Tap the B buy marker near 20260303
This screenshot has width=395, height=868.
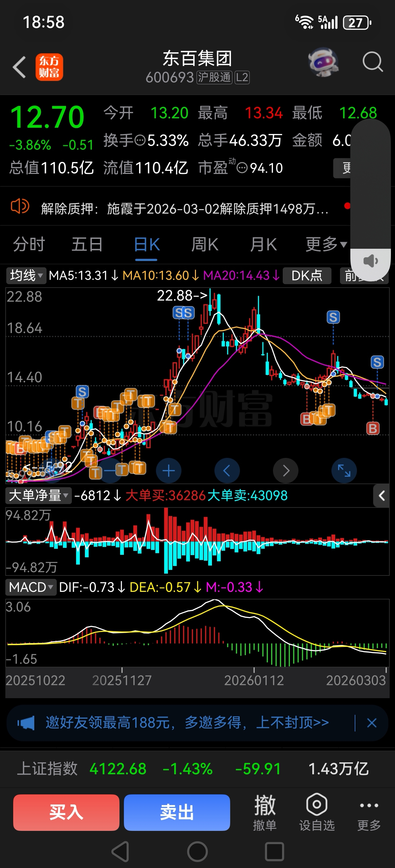(373, 428)
